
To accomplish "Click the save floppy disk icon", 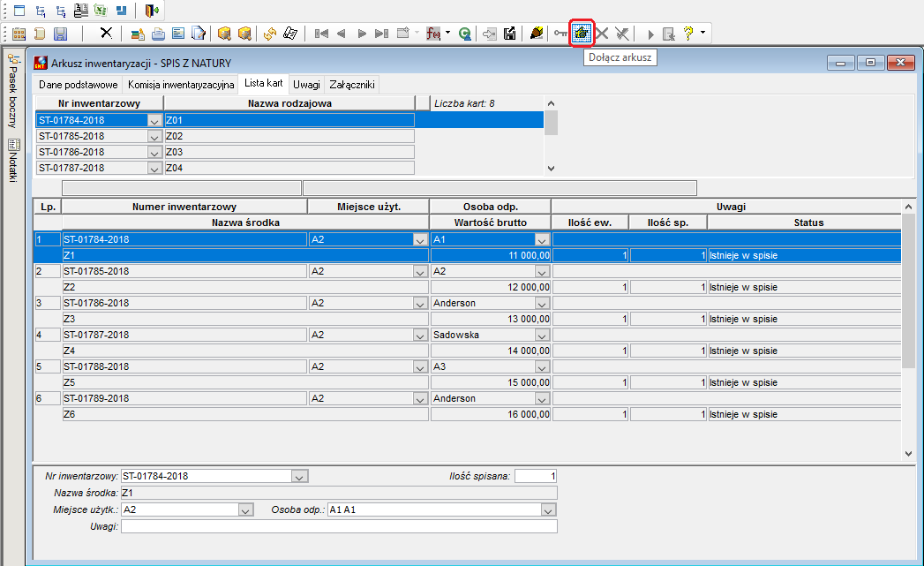I will (60, 34).
